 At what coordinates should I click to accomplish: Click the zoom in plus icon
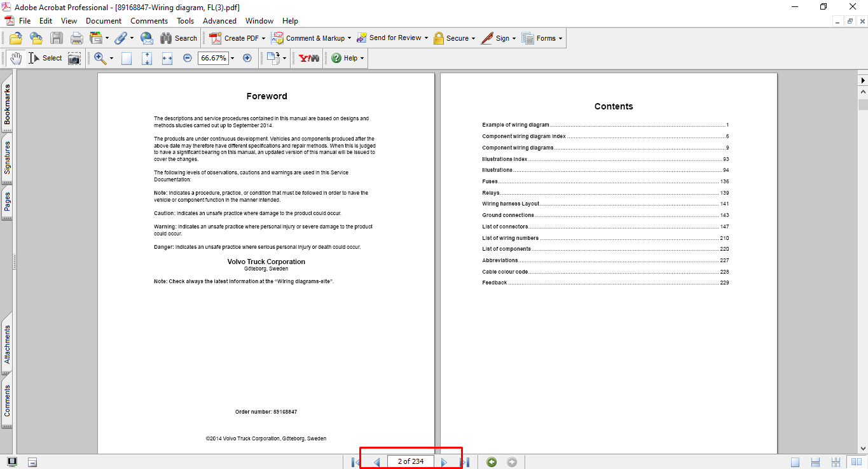coord(247,58)
